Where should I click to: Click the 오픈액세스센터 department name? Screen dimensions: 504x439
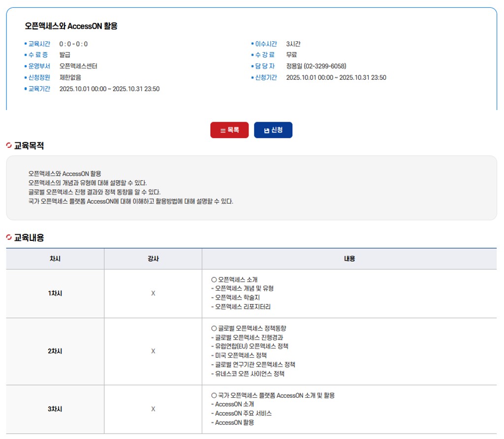[78, 66]
